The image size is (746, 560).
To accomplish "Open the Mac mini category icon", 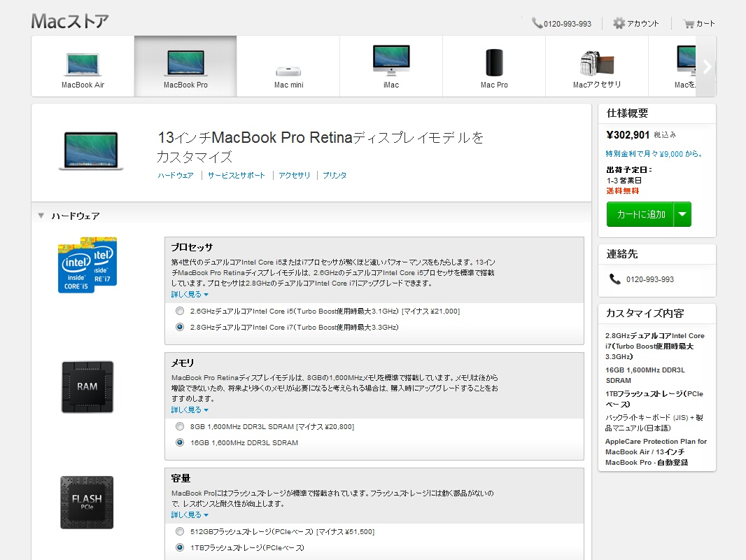I will 288,71.
